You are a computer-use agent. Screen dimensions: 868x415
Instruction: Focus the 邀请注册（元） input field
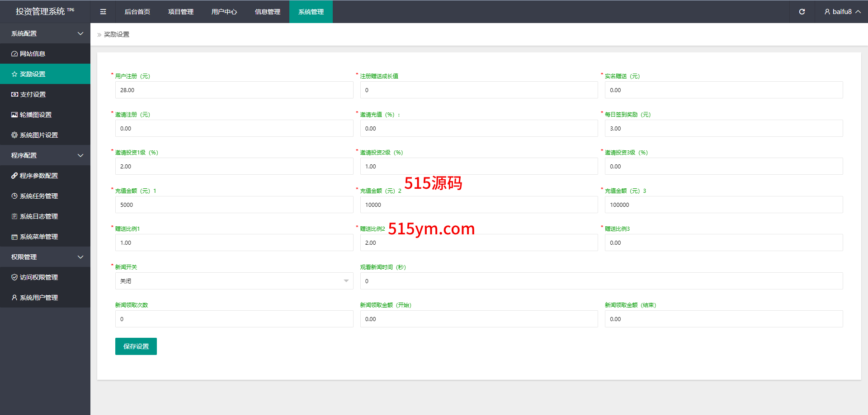(234, 128)
